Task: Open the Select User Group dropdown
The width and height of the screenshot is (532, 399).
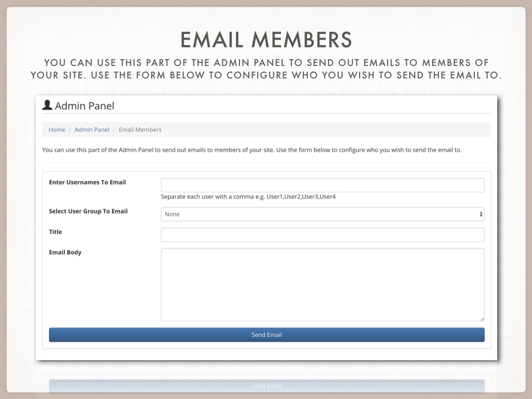Action: [x=323, y=214]
